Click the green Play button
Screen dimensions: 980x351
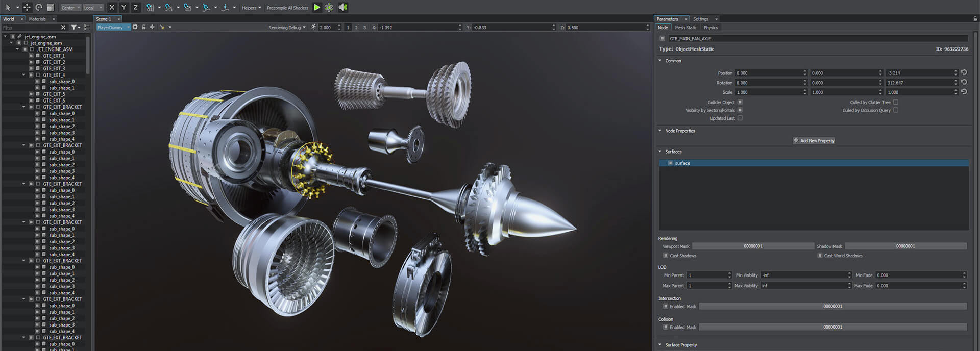(x=317, y=7)
